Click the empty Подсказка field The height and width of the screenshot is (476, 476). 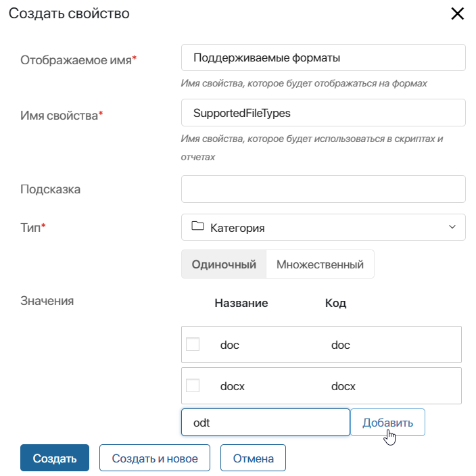pos(323,189)
